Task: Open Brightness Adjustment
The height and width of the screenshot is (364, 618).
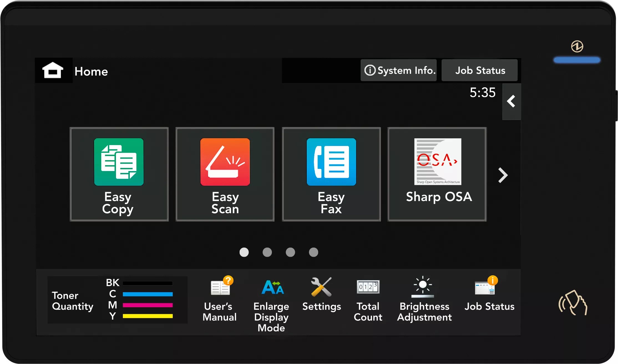Action: pos(424,299)
